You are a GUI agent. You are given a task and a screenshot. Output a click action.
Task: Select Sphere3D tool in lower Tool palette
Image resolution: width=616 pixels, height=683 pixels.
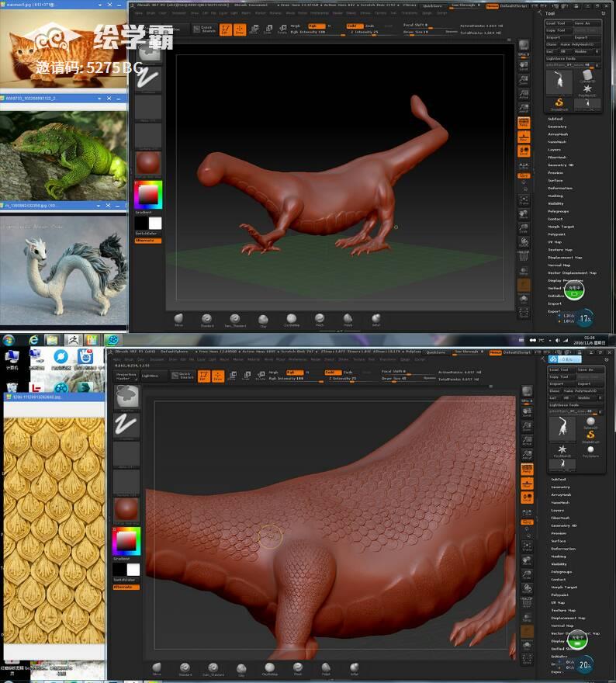590,422
